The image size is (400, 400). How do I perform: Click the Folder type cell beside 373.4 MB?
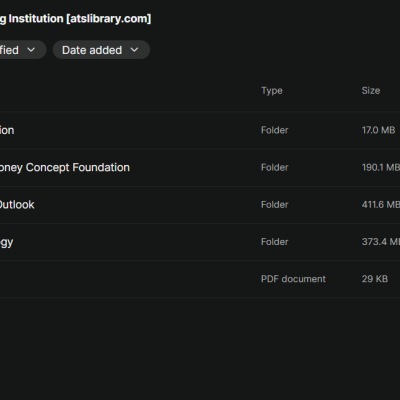pos(275,242)
